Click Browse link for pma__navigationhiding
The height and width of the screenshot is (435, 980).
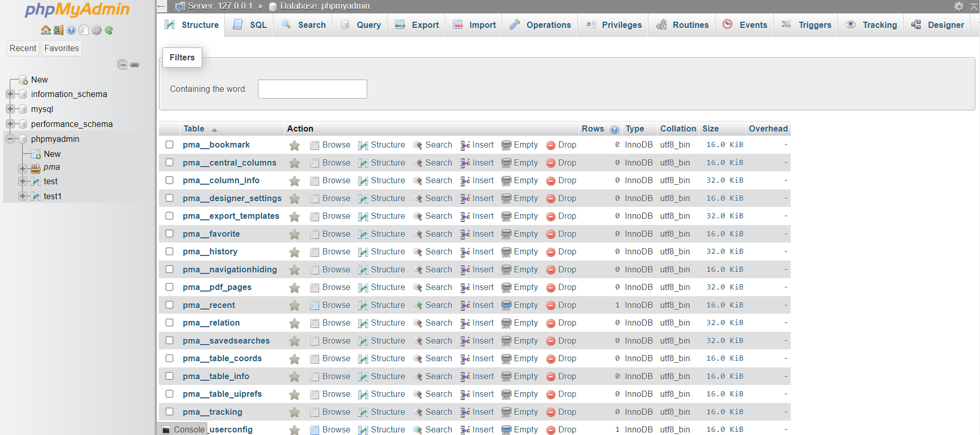[336, 269]
